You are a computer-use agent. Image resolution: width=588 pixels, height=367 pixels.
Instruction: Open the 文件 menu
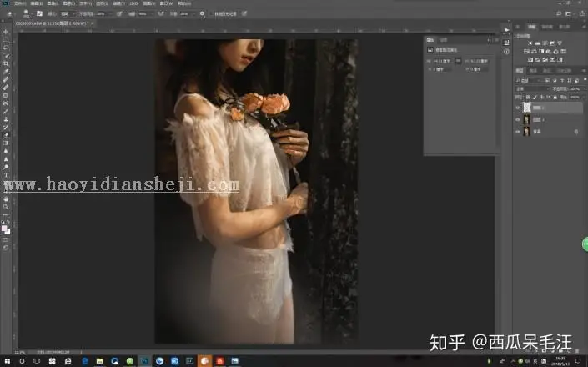(19, 3)
